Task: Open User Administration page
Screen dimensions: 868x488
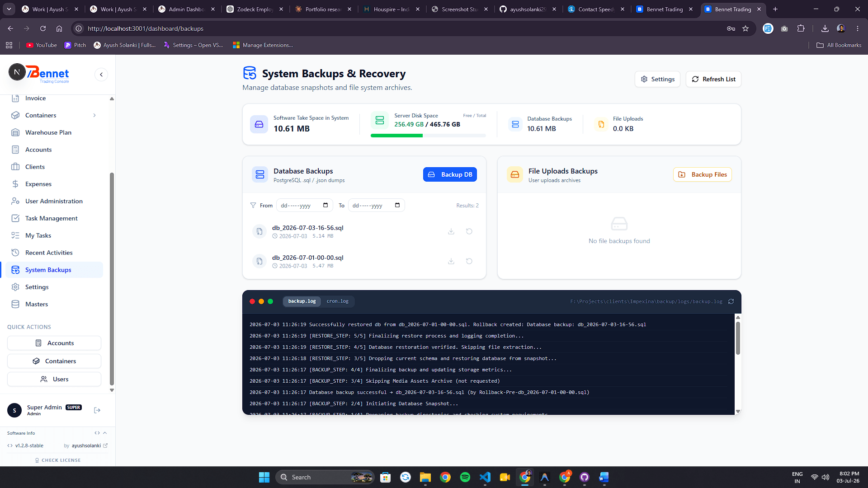Action: click(x=54, y=201)
